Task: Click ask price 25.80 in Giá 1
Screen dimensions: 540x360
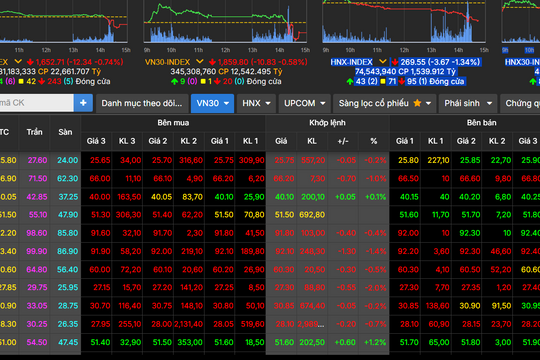Action: (x=408, y=161)
